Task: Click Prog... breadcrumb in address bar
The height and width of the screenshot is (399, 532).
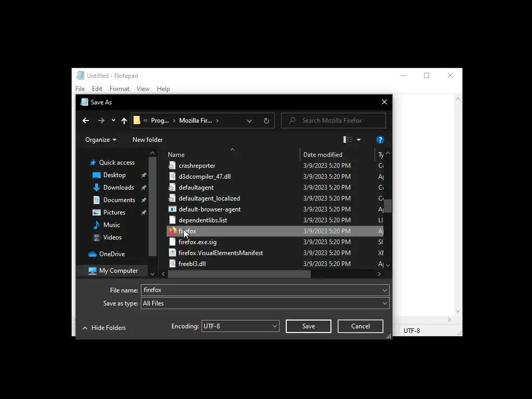Action: (x=160, y=121)
